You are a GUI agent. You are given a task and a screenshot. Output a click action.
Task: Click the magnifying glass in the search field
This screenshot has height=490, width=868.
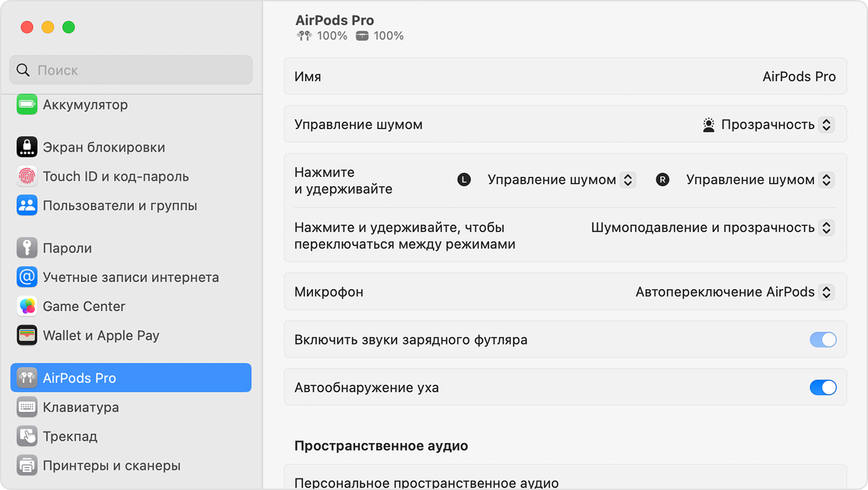coord(23,70)
